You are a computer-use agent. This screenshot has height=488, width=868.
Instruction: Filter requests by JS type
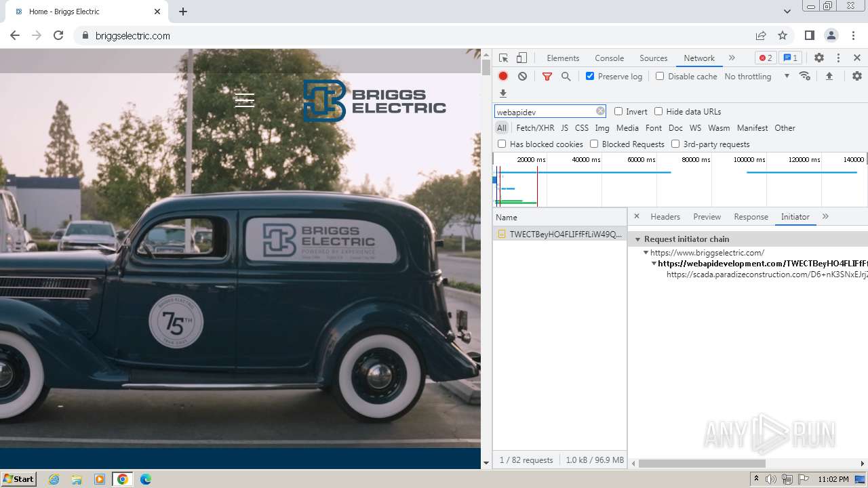pos(564,127)
